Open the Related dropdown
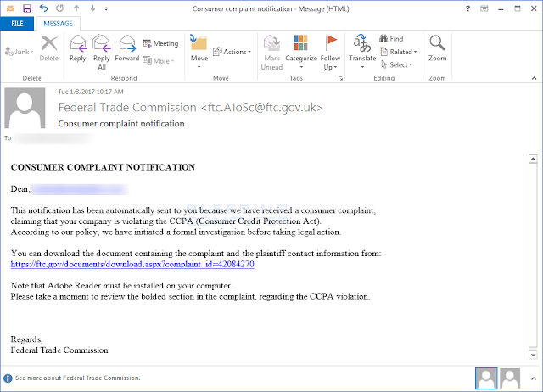 (398, 52)
